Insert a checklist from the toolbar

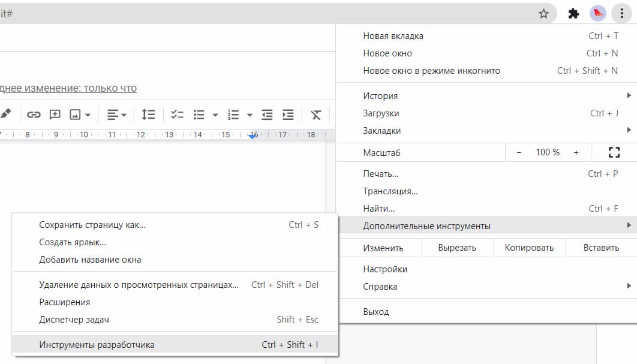click(x=177, y=115)
